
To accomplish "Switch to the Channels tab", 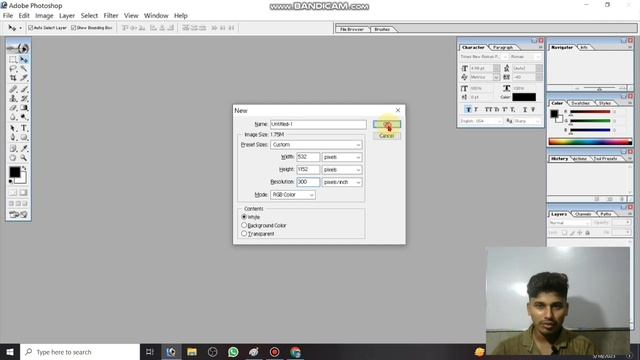I will (583, 214).
